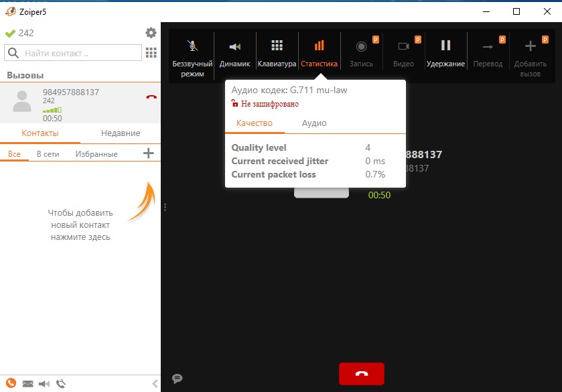Click premium badge on Запись button
This screenshot has width=562, height=392.
click(376, 40)
